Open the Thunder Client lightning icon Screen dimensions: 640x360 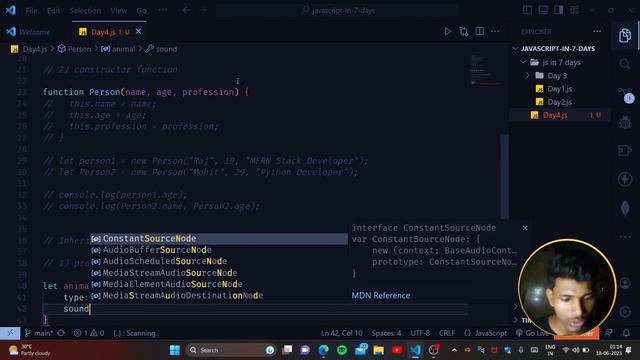click(x=625, y=179)
